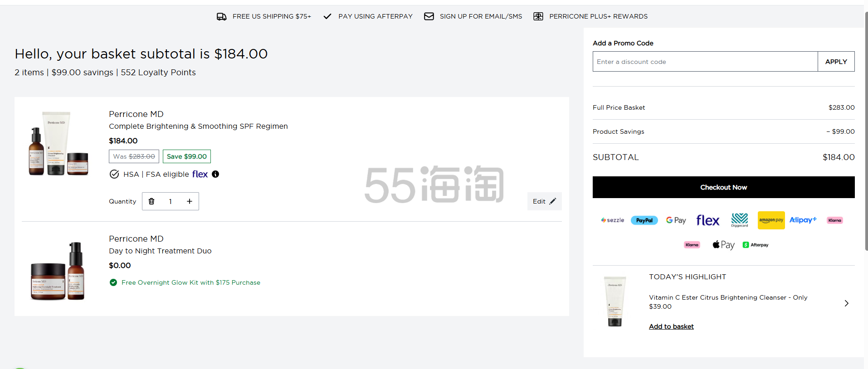The width and height of the screenshot is (868, 369).
Task: Click the green check beside Free Overnight Glow Kit
Action: pyautogui.click(x=113, y=282)
